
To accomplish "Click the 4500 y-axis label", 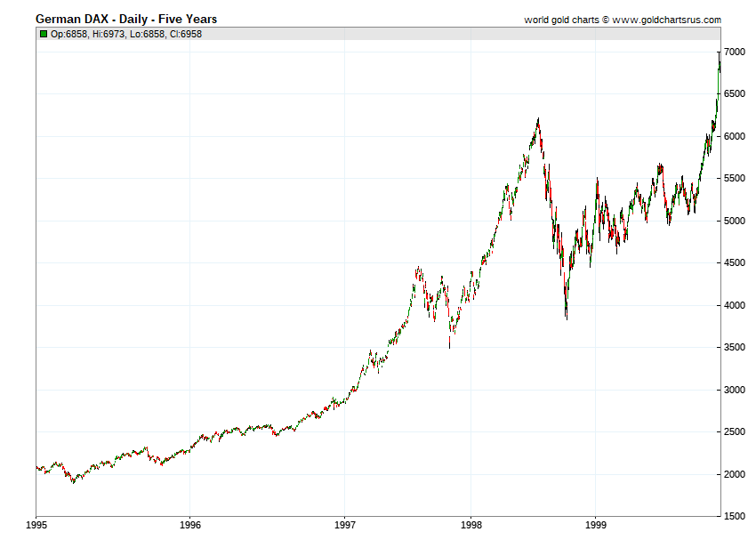I will click(x=735, y=263).
